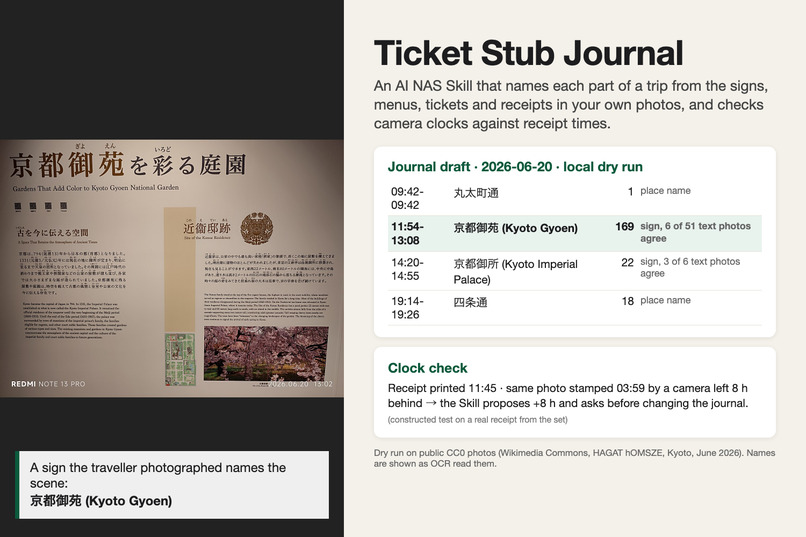Select the Journal draft 2026-06-20 header
This screenshot has height=537, width=806.
click(x=515, y=167)
